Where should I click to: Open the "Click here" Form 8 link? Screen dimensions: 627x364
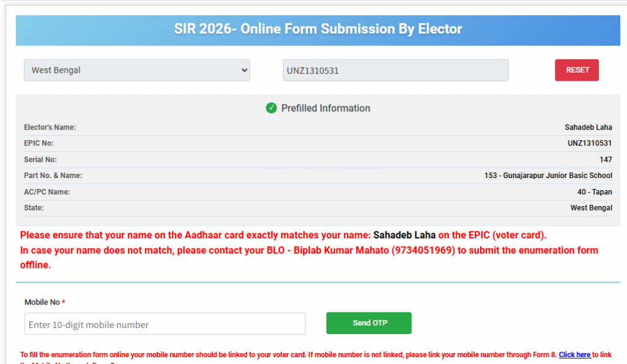(x=574, y=354)
